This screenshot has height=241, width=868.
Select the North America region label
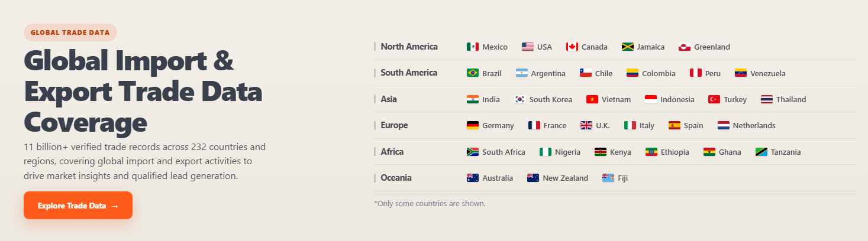409,47
